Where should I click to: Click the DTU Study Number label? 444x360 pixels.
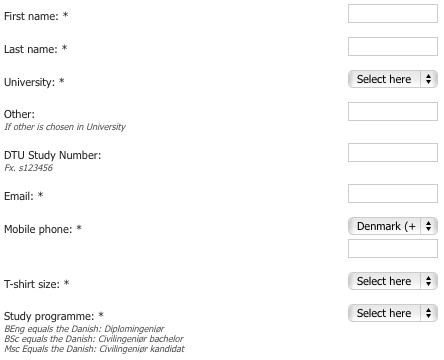point(52,155)
